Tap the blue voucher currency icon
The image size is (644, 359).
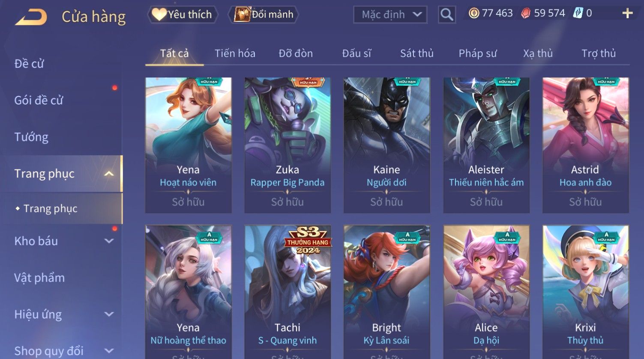(578, 13)
